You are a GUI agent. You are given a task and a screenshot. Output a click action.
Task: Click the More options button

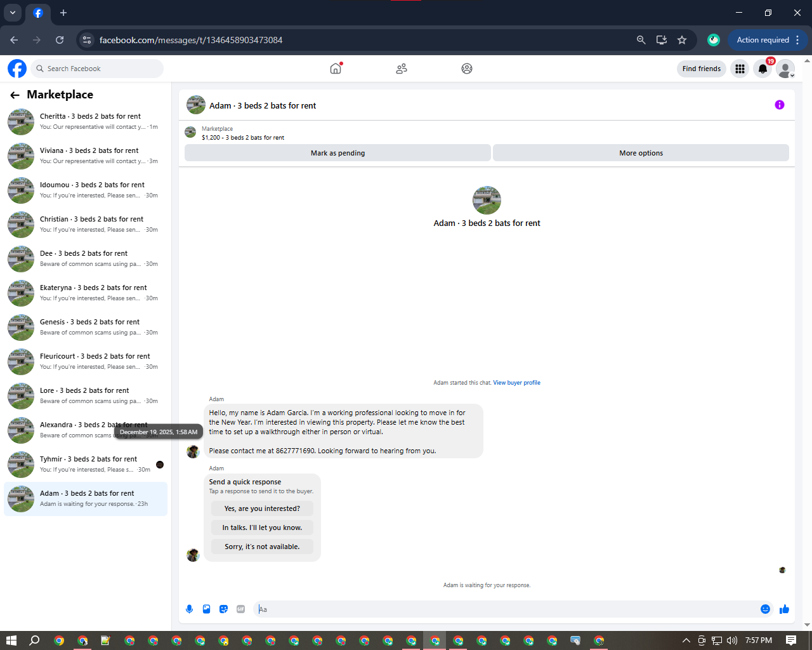(x=641, y=153)
